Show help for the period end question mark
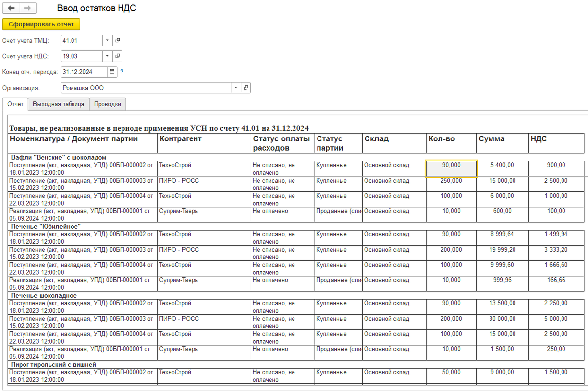 [x=122, y=72]
